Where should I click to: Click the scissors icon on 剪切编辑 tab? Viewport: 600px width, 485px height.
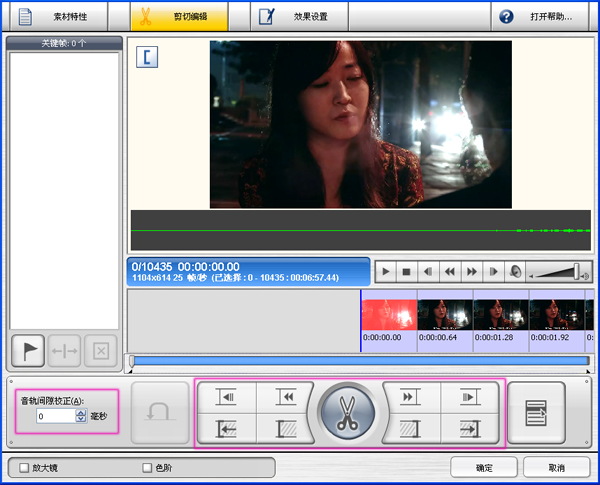coord(145,16)
